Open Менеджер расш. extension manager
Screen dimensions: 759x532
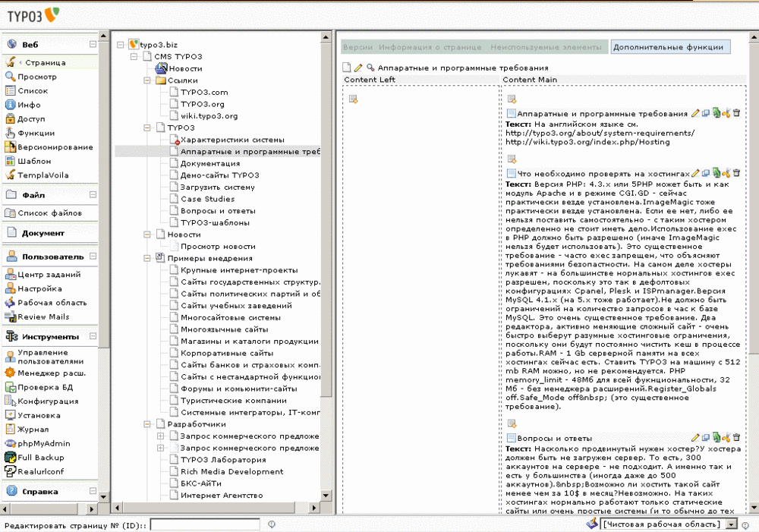click(x=52, y=373)
